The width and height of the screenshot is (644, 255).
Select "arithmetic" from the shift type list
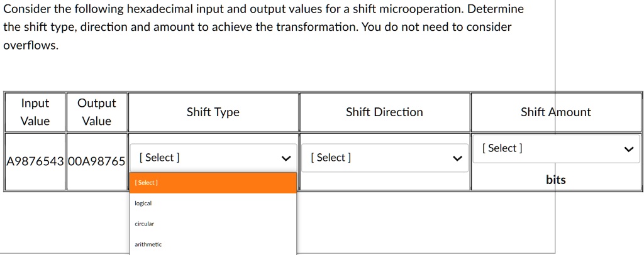coord(148,244)
